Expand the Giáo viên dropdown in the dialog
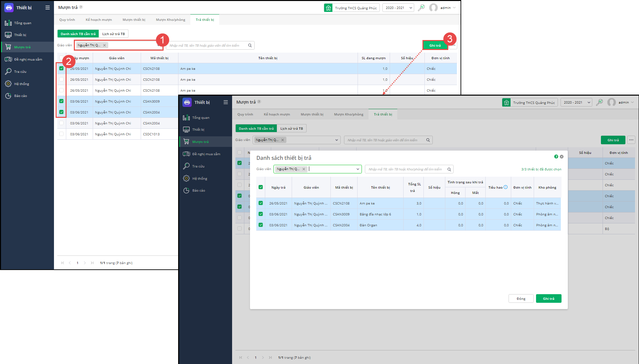This screenshot has width=639, height=364. click(x=358, y=169)
